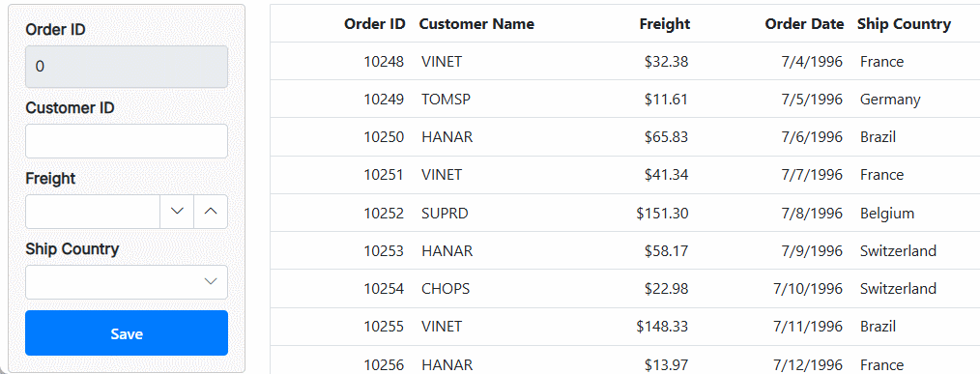Click the Order Date column header
This screenshot has width=980, height=374.
tap(804, 24)
